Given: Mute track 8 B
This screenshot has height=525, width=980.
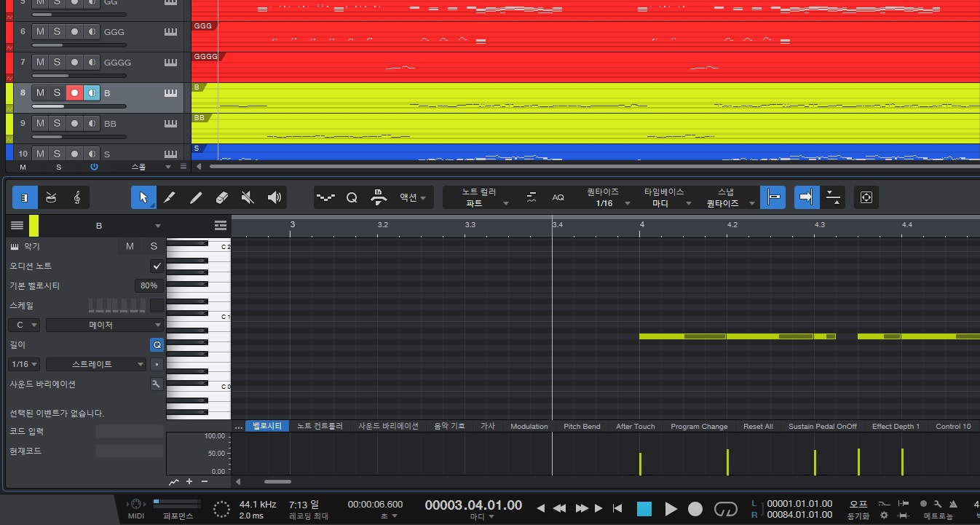Looking at the screenshot, I should click(40, 92).
